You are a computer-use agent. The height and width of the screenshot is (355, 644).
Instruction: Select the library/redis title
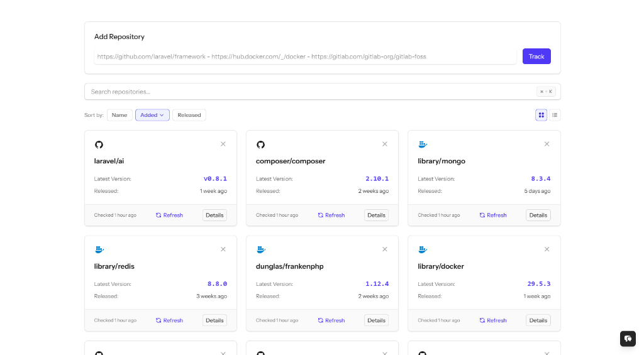114,266
